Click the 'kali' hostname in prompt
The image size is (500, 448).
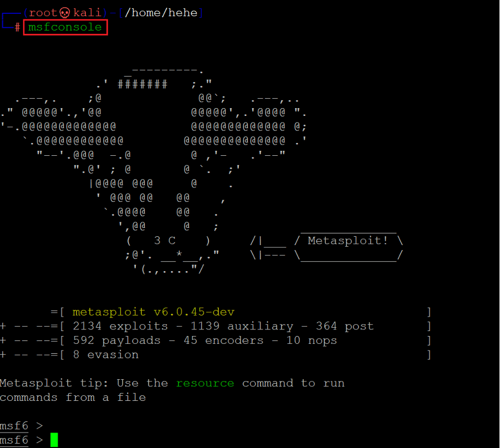coord(87,13)
